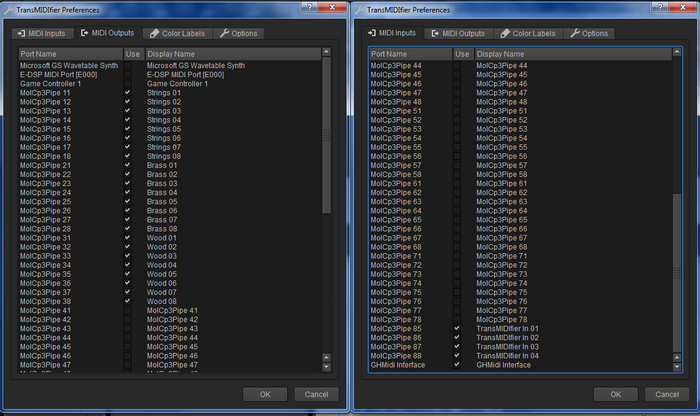Select port name MolCp3Pipe 88 in right list
700x416 pixels.
click(x=396, y=356)
